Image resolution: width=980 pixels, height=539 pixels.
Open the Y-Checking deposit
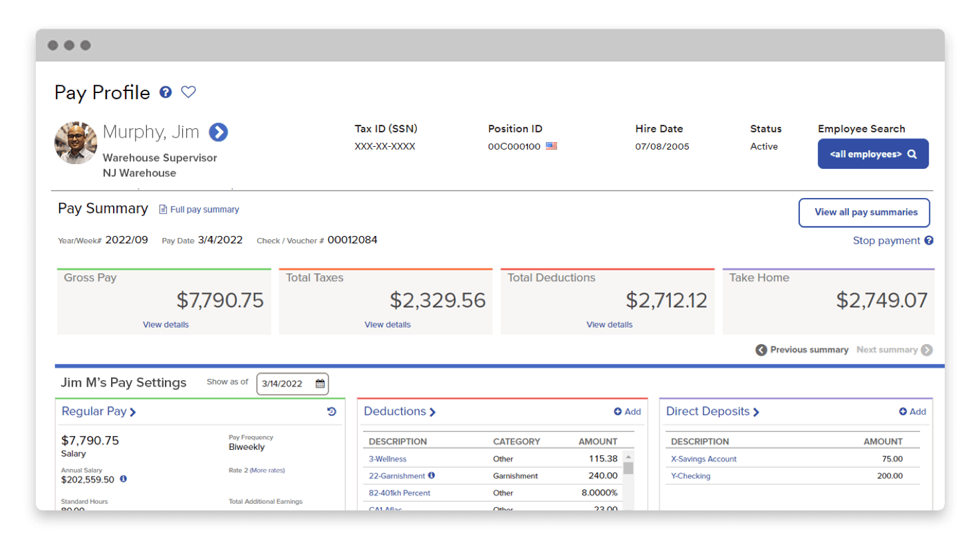click(x=691, y=476)
